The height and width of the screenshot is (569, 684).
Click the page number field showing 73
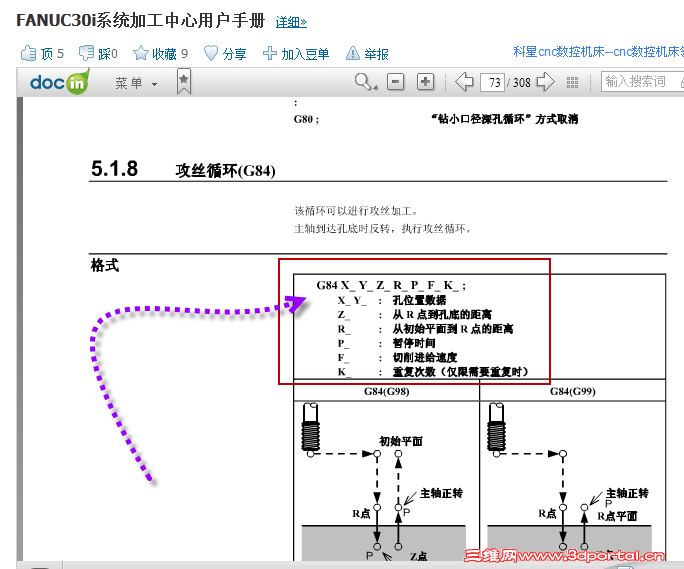(x=492, y=82)
